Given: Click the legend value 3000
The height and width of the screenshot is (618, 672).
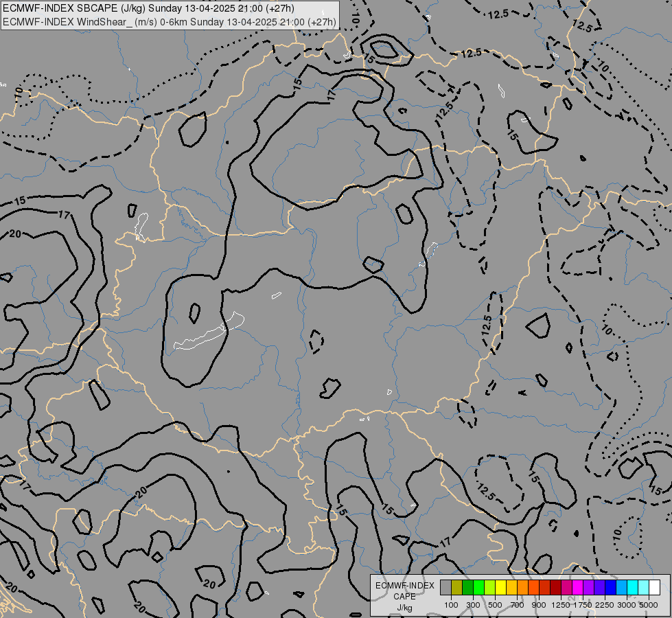Looking at the screenshot, I should tap(627, 605).
